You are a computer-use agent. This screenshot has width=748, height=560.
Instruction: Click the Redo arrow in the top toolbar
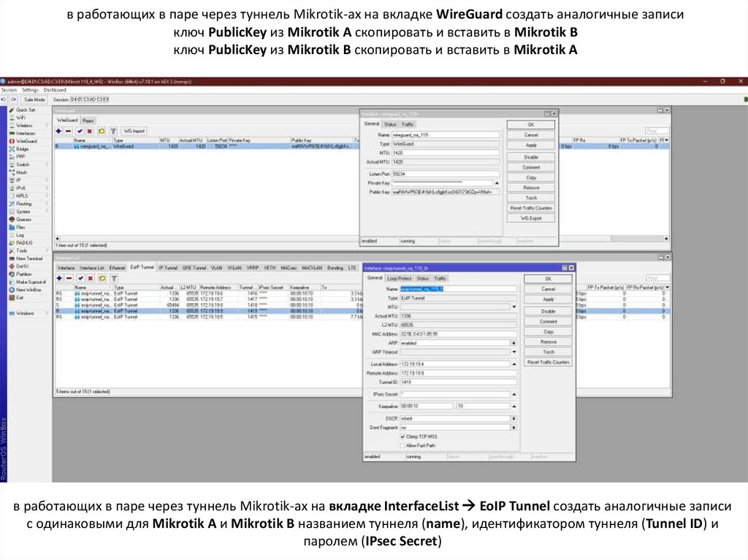(x=13, y=99)
